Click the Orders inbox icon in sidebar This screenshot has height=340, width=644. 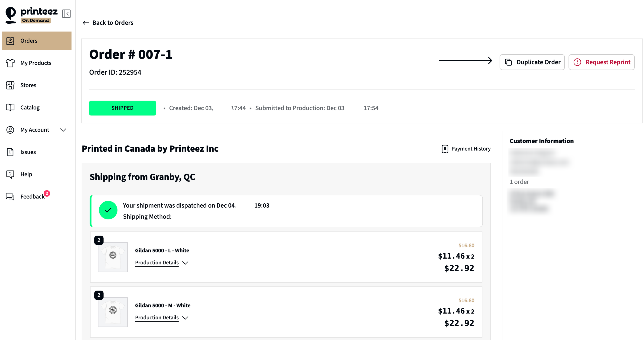(10, 41)
